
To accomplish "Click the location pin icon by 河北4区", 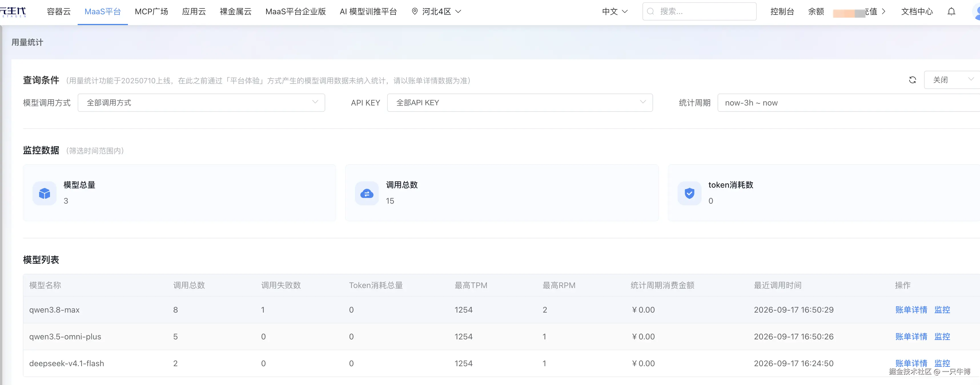I will tap(415, 11).
